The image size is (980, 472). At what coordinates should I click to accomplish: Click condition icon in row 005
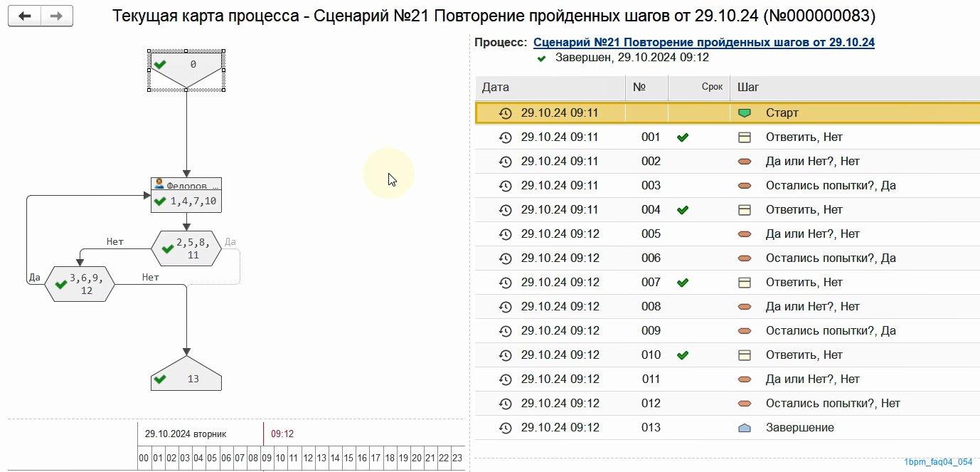tap(745, 234)
